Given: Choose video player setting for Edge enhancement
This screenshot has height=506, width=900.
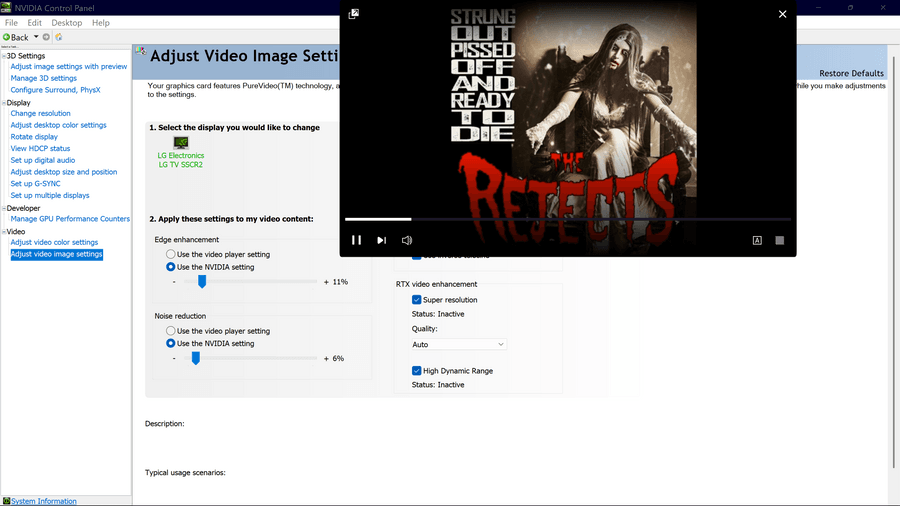Looking at the screenshot, I should 170,254.
